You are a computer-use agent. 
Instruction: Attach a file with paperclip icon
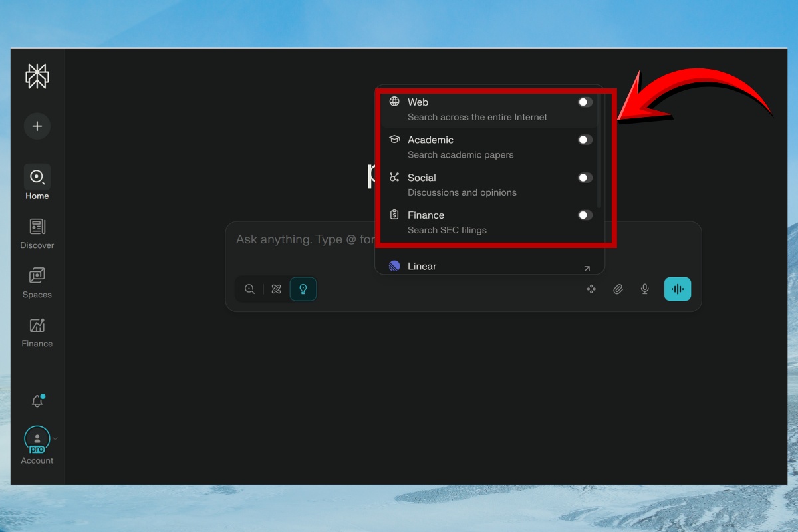(x=618, y=289)
